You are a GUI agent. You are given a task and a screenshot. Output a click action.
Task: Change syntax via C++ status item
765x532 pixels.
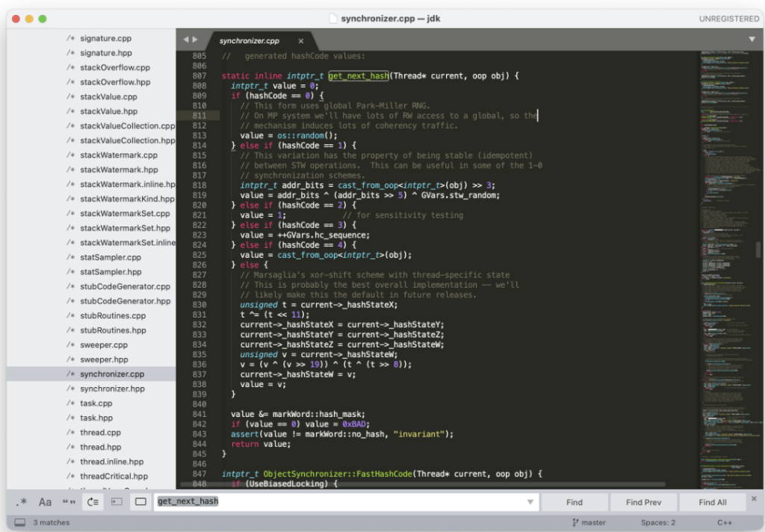725,522
